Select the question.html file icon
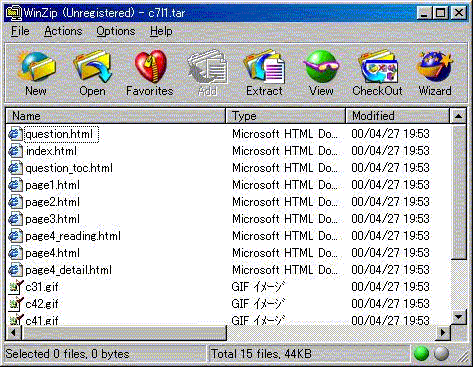473x367 pixels. 15,134
